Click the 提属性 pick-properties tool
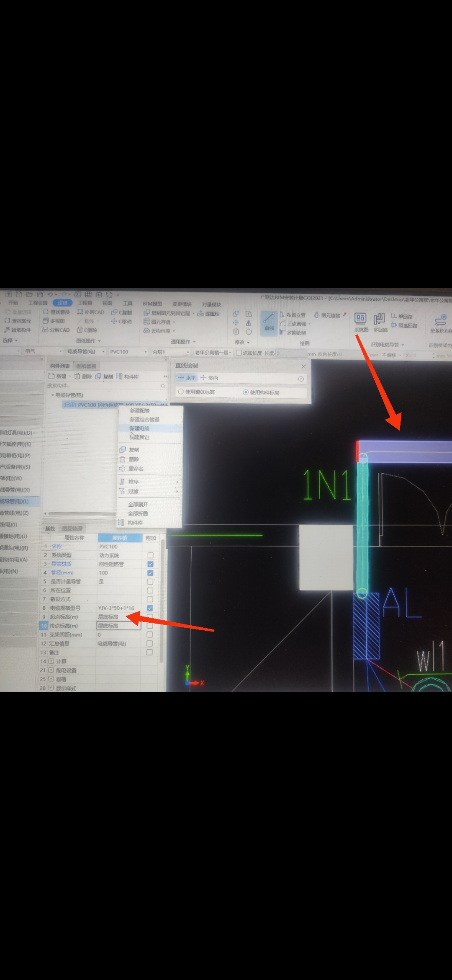This screenshot has width=452, height=980. (x=209, y=314)
